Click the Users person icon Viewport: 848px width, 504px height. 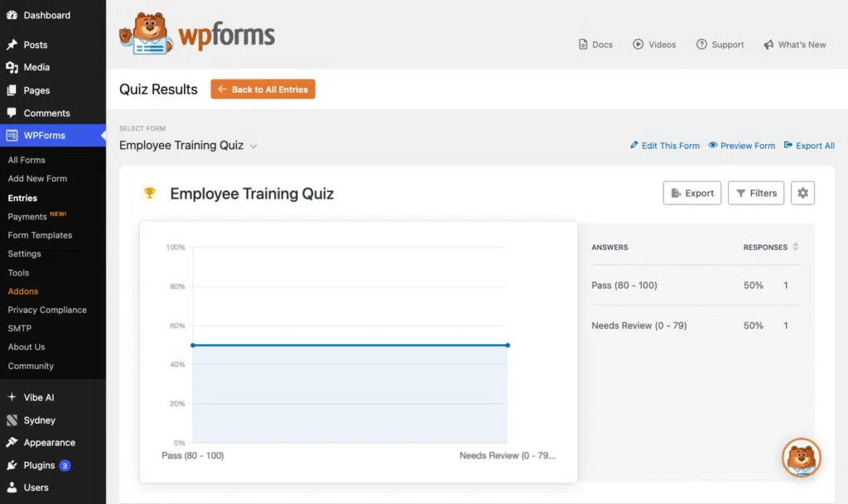(12, 487)
